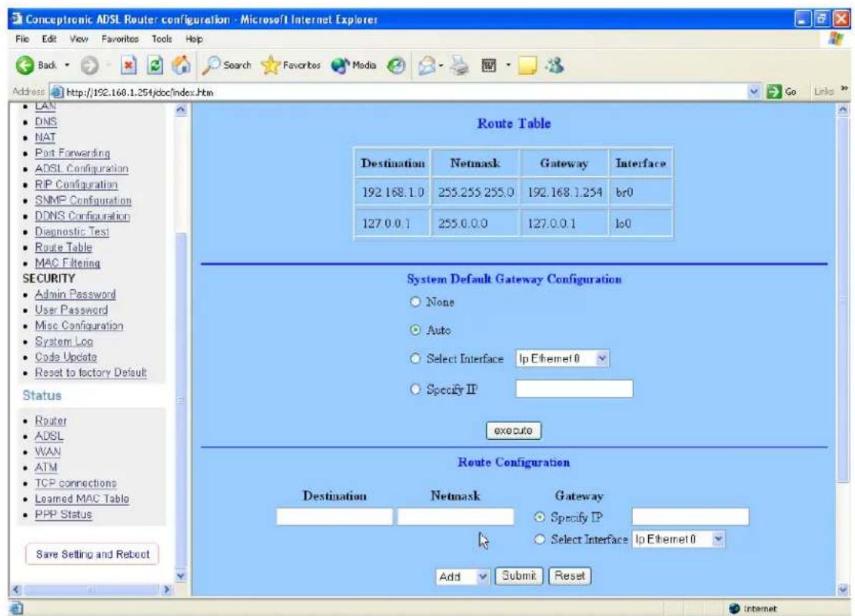Click the Home icon
The width and height of the screenshot is (855, 616).
(x=181, y=65)
